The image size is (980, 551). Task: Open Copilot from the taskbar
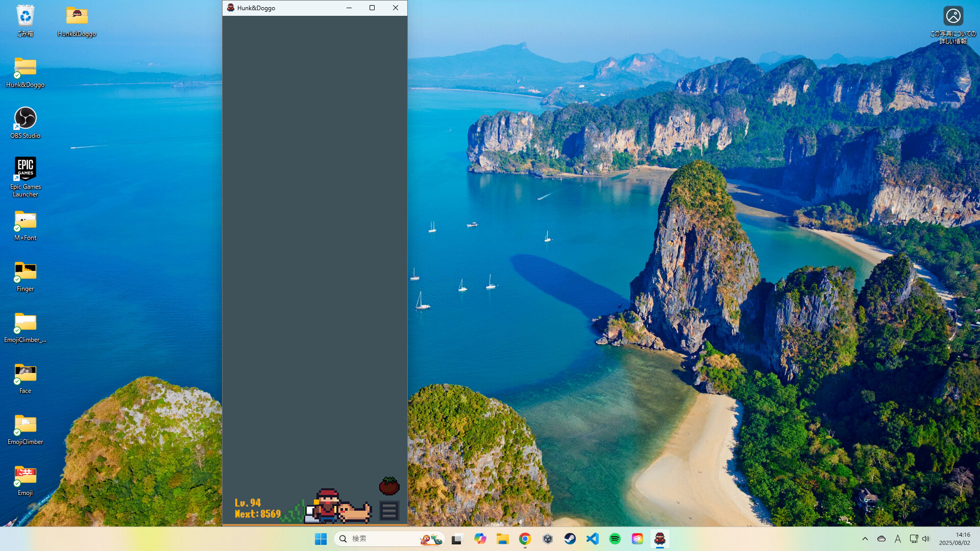tap(480, 539)
